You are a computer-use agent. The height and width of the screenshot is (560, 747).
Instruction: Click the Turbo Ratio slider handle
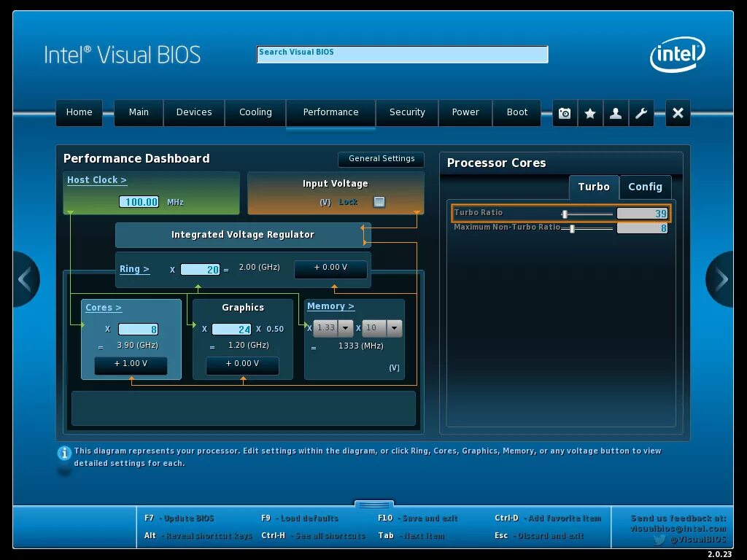(x=565, y=214)
